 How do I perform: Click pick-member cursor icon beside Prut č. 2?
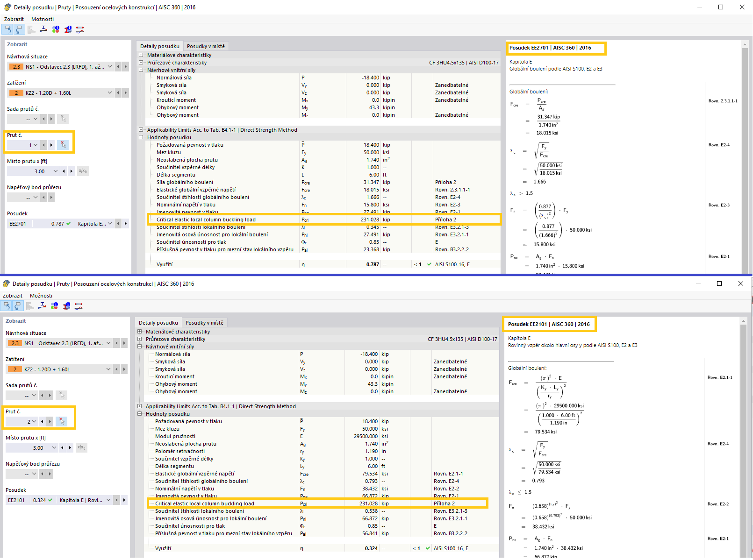[x=62, y=422]
